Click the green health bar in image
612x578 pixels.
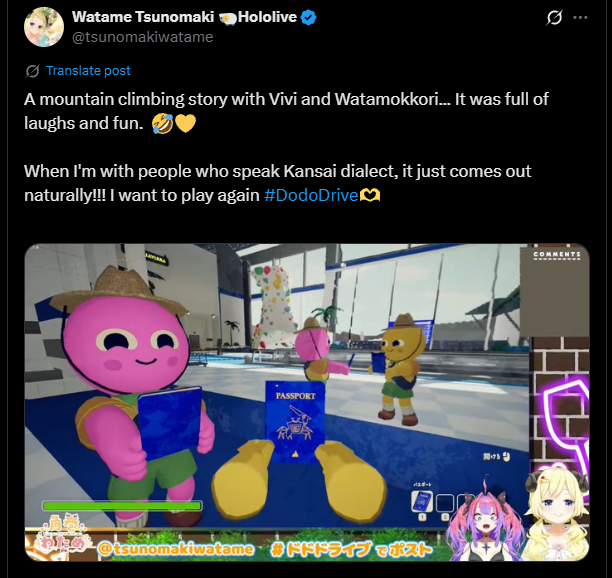tap(122, 506)
